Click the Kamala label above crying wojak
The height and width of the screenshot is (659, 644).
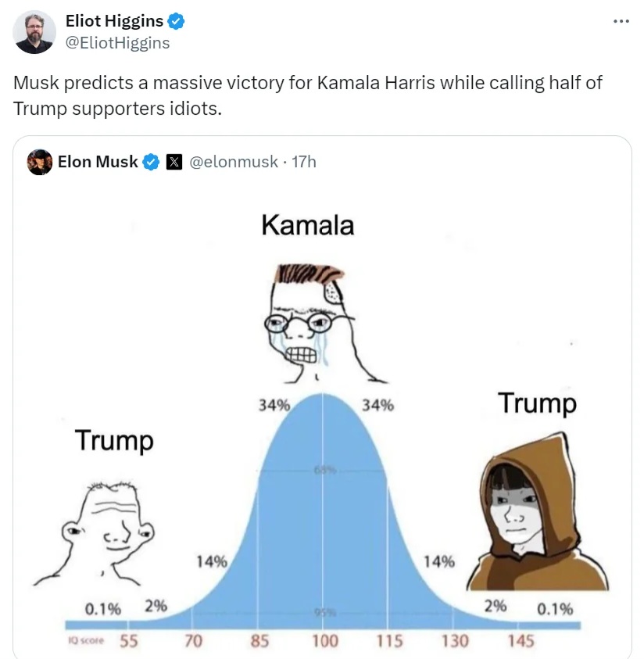(x=307, y=225)
